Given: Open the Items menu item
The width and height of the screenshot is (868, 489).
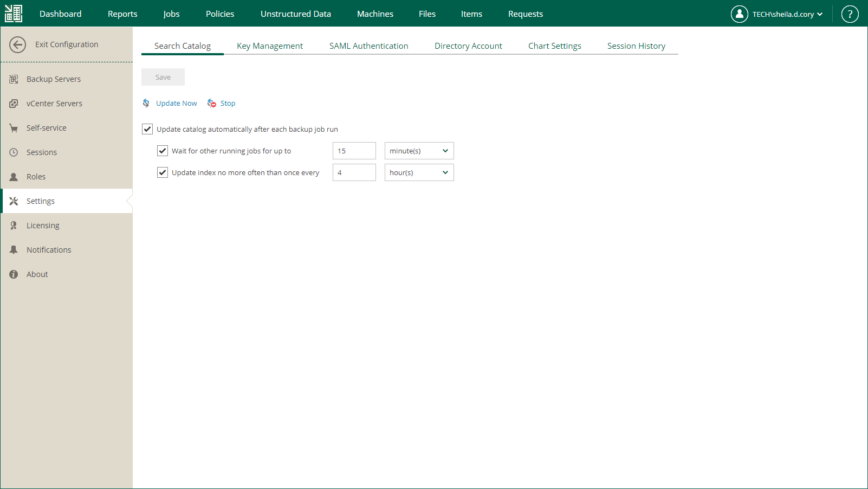Looking at the screenshot, I should pyautogui.click(x=471, y=14).
